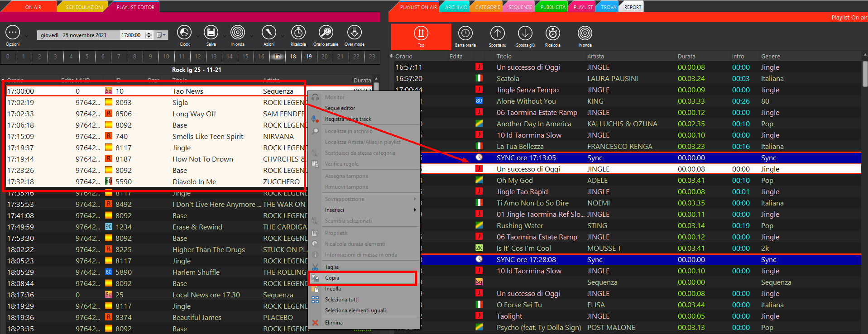Click the Registra voice track microphone icon
The height and width of the screenshot is (334, 868).
coord(315,119)
